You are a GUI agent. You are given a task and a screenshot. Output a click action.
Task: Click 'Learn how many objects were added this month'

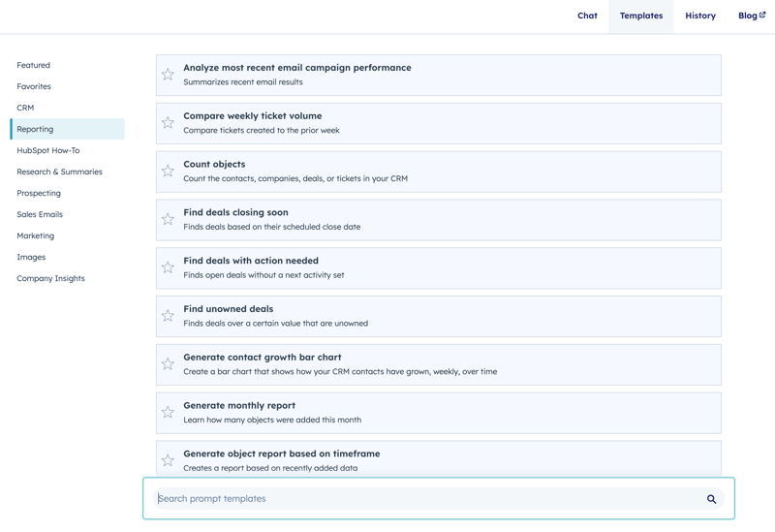[272, 420]
